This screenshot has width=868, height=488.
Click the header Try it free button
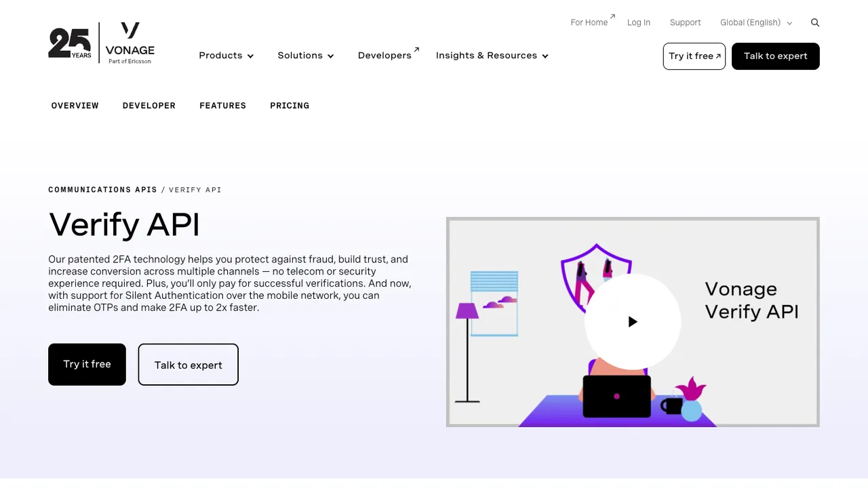pyautogui.click(x=694, y=56)
